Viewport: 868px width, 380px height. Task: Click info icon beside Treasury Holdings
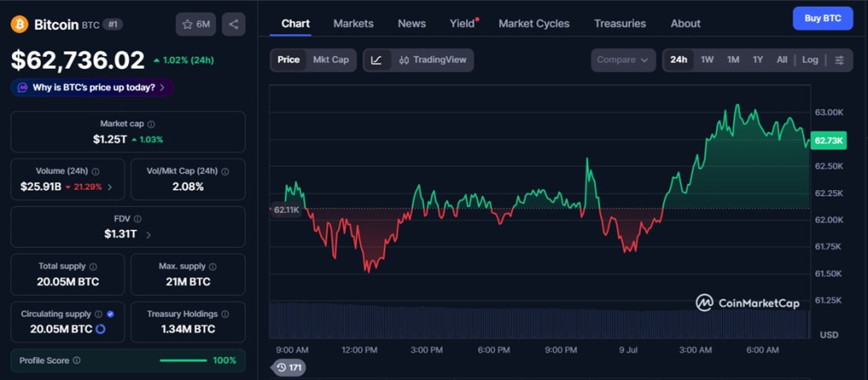point(225,314)
